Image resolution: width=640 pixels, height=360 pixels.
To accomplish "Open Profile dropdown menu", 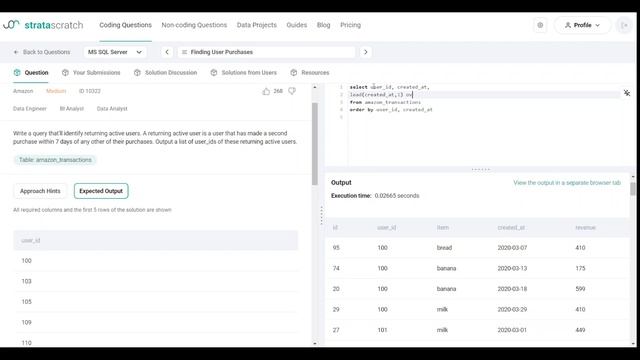I will coord(582,25).
